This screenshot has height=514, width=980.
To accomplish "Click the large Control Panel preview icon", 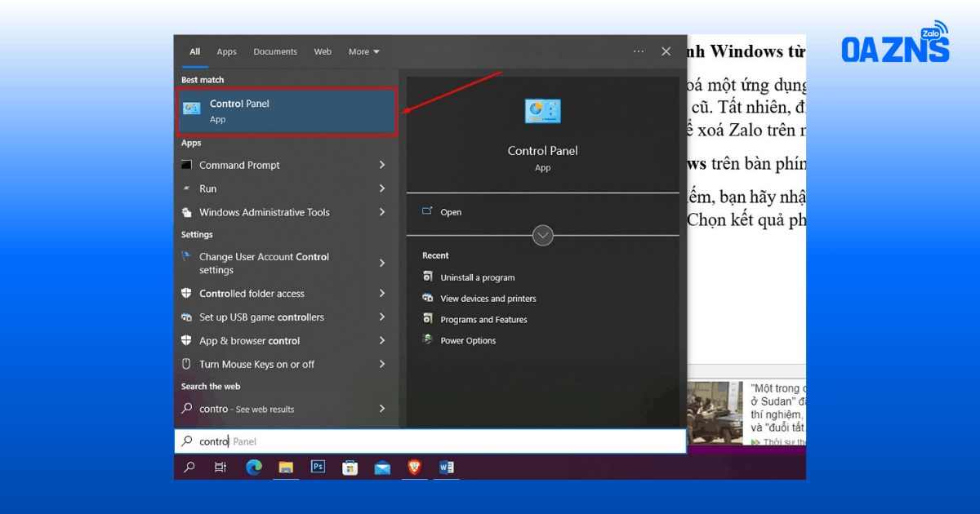I will (x=543, y=111).
